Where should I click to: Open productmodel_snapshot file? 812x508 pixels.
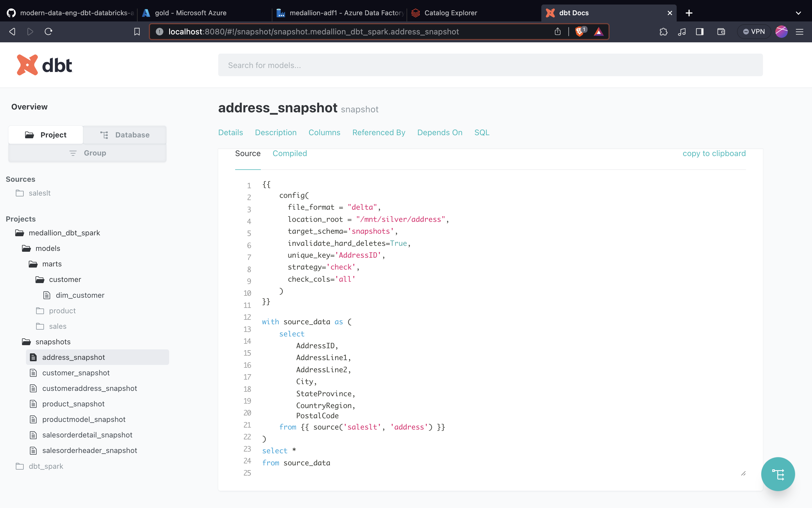[78, 419]
